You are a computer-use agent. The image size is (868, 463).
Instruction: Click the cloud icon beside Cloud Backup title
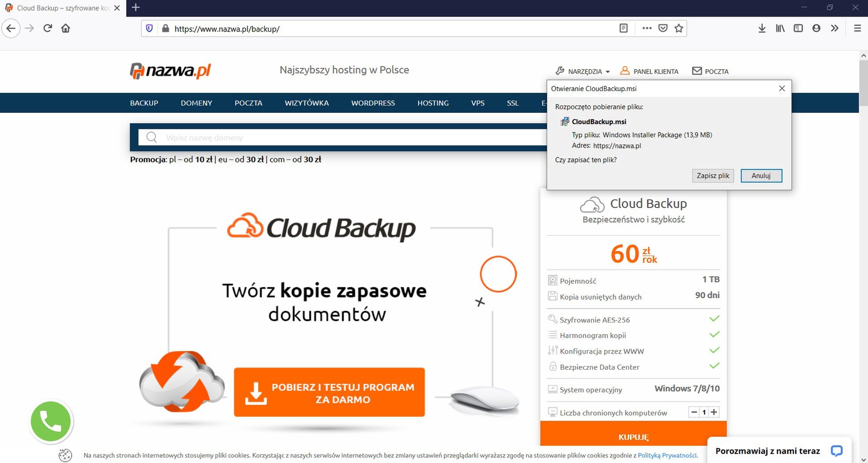tap(592, 205)
